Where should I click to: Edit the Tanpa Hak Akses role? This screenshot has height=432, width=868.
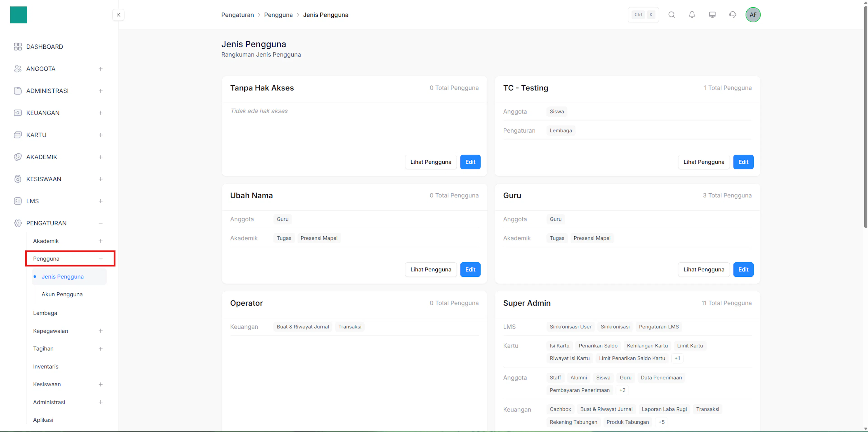coord(470,162)
